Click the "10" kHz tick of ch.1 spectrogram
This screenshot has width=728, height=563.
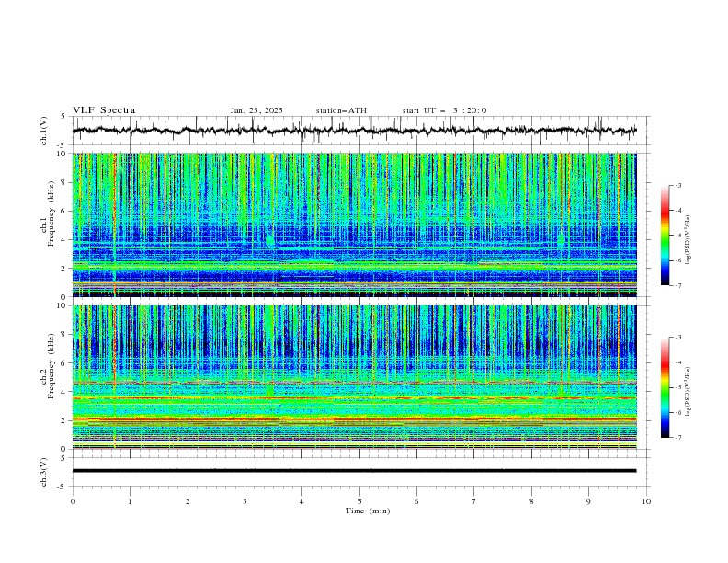click(63, 154)
